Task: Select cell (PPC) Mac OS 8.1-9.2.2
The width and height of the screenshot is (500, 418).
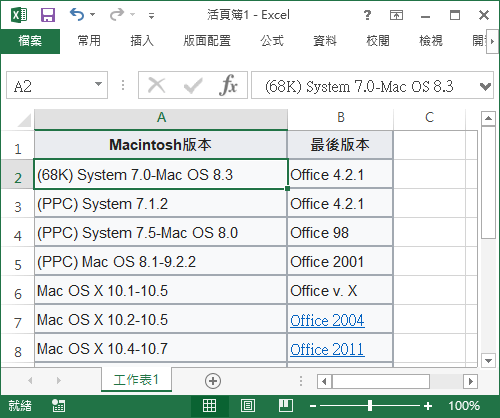Action: click(161, 262)
